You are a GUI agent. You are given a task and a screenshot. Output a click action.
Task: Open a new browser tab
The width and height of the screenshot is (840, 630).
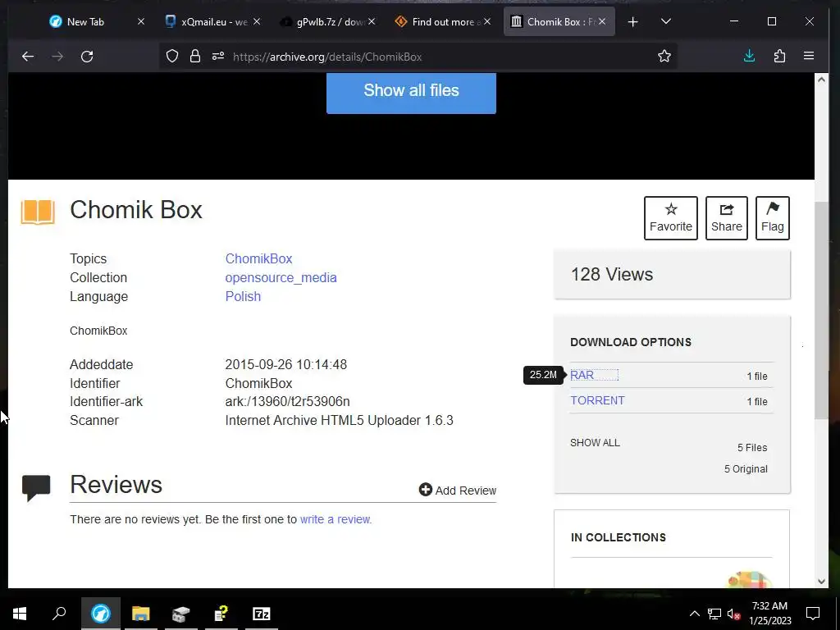pyautogui.click(x=632, y=22)
